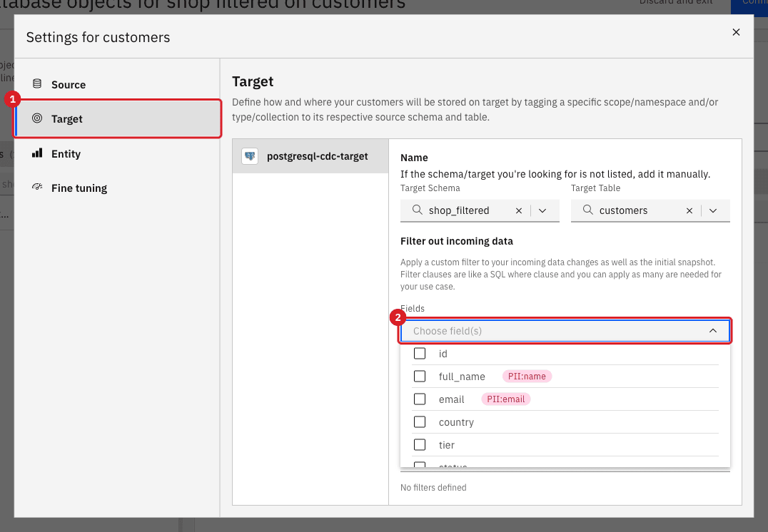Open the Source settings tab
This screenshot has width=768, height=532.
coord(118,84)
